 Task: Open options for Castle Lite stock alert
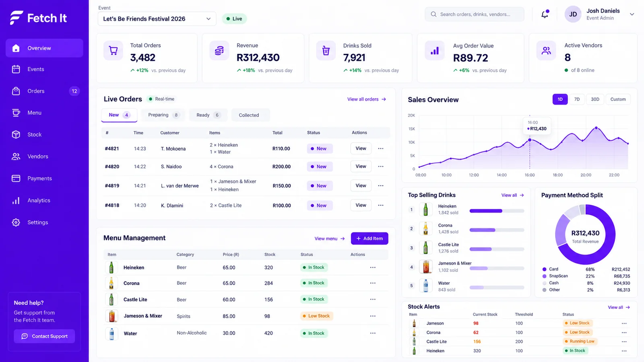624,341
